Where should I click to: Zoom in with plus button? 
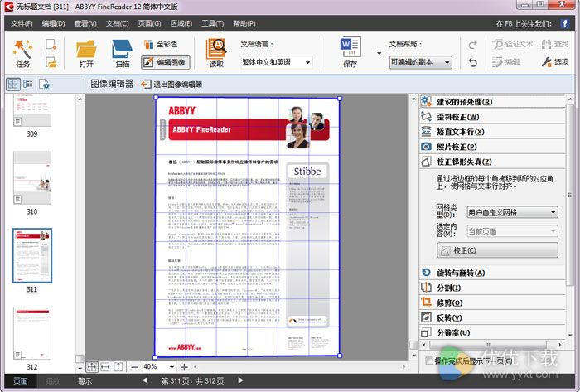(184, 367)
